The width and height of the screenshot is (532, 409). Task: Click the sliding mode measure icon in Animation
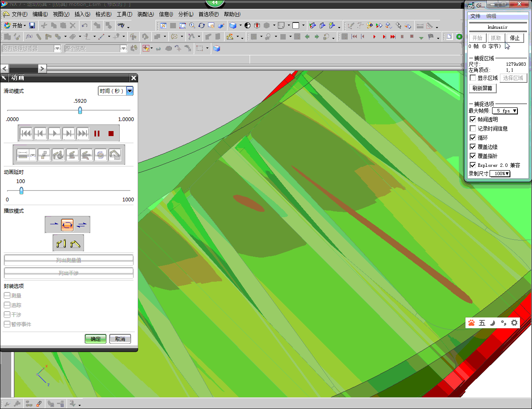[23, 155]
